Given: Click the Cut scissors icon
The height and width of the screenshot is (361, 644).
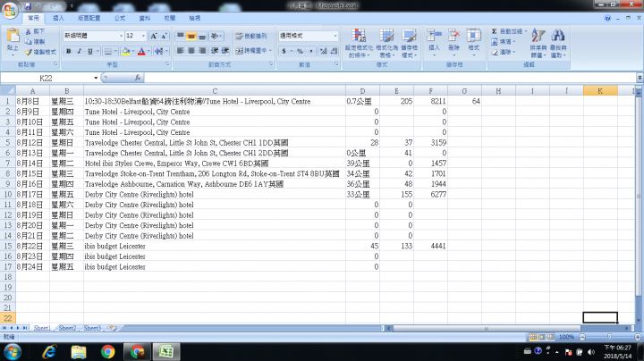Looking at the screenshot, I should click(x=29, y=31).
